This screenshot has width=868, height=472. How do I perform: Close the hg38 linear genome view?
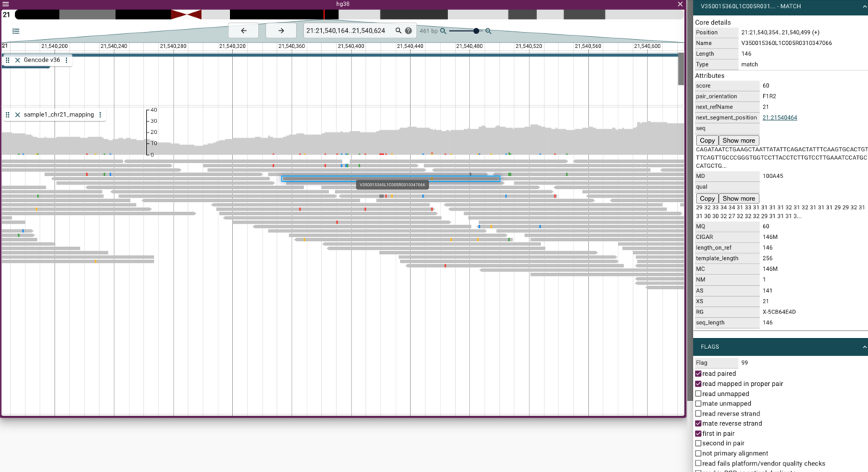pyautogui.click(x=680, y=4)
